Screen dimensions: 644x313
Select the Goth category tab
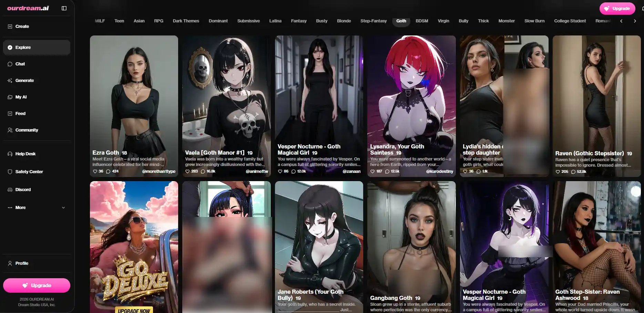(401, 21)
